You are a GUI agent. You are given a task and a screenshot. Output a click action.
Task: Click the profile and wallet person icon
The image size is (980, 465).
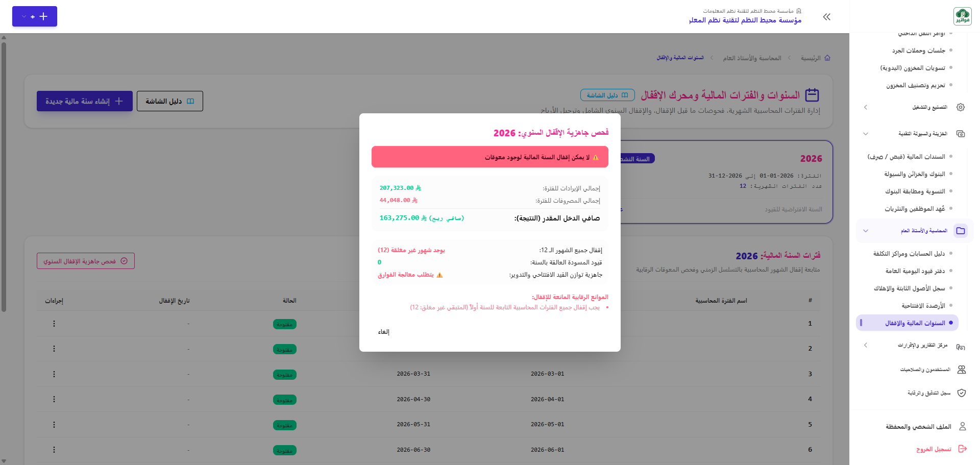click(963, 426)
